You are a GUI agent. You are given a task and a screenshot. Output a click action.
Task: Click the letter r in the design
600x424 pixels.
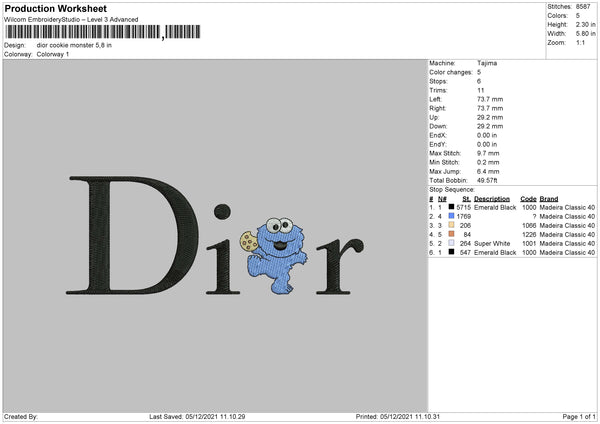[x=340, y=266]
